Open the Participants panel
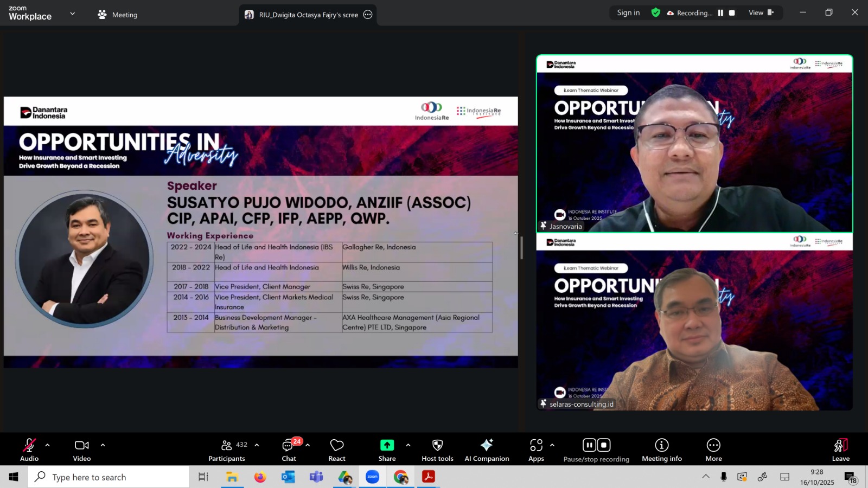This screenshot has height=488, width=868. click(x=227, y=450)
